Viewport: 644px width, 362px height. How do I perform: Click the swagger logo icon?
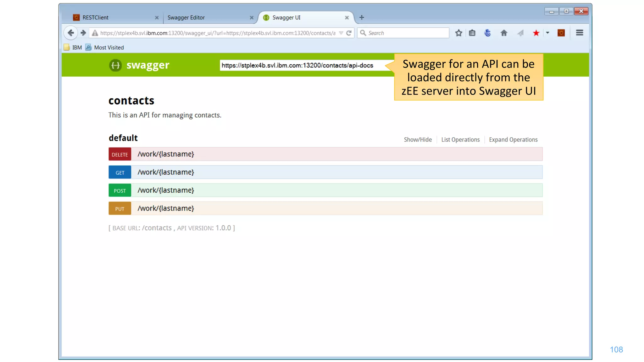coord(115,65)
